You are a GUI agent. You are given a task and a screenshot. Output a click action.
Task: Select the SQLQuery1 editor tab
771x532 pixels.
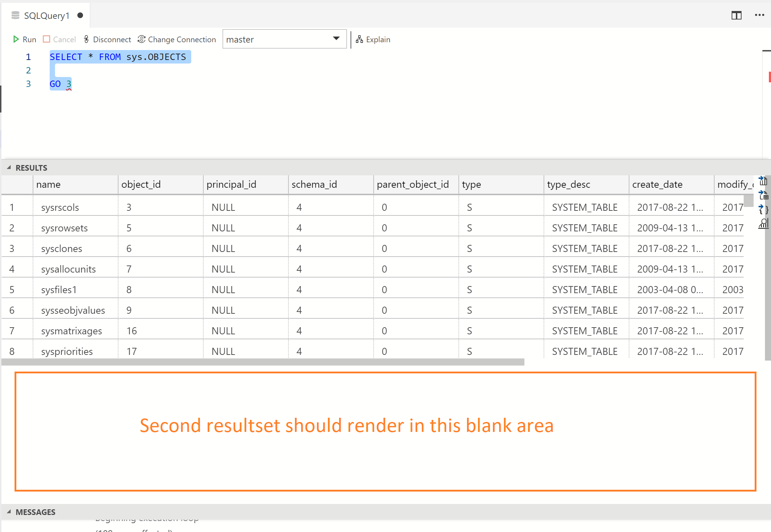(46, 16)
